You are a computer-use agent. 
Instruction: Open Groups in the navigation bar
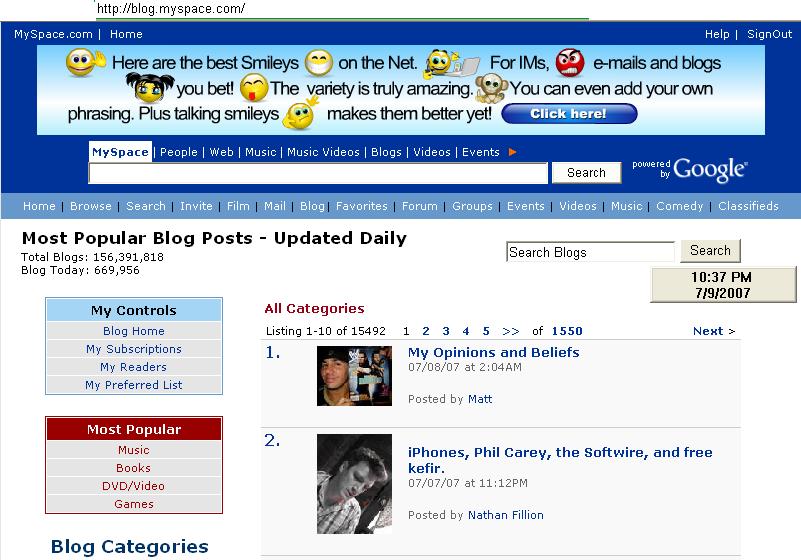coord(472,206)
